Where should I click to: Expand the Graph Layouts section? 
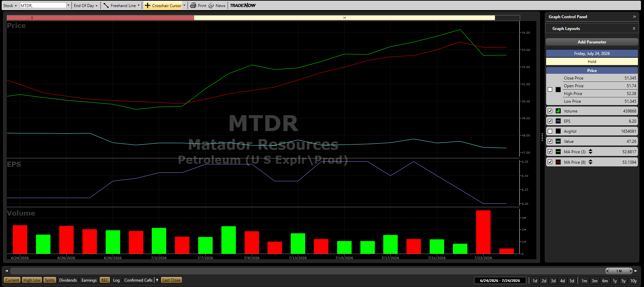click(634, 29)
